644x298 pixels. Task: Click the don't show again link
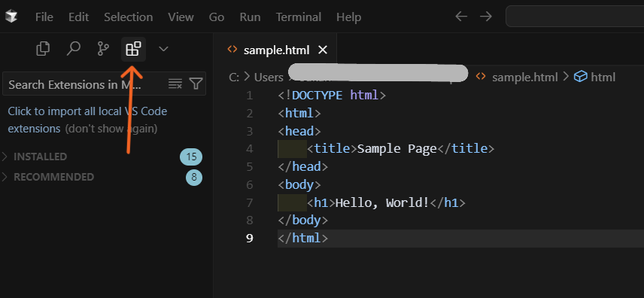[111, 129]
